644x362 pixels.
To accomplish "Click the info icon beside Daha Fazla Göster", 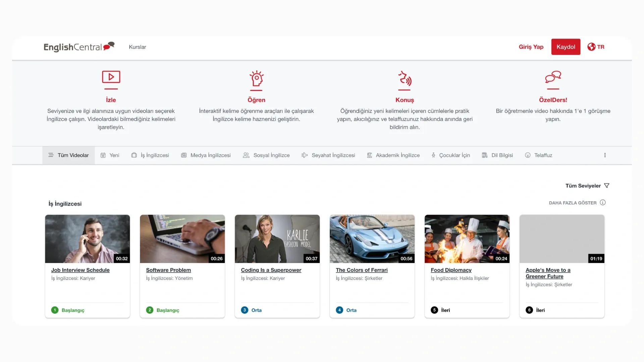I will (x=603, y=202).
